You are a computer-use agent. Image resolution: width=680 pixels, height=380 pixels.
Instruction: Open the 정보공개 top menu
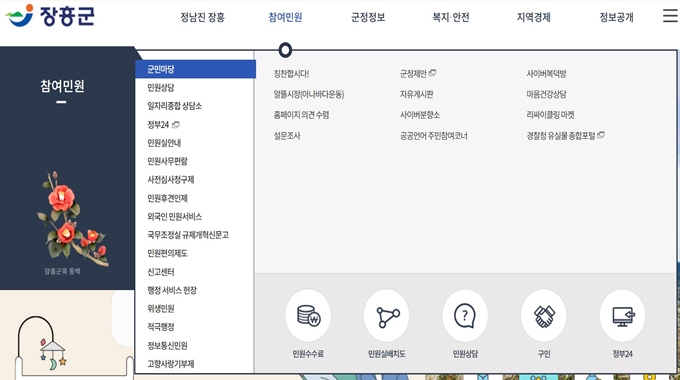616,17
